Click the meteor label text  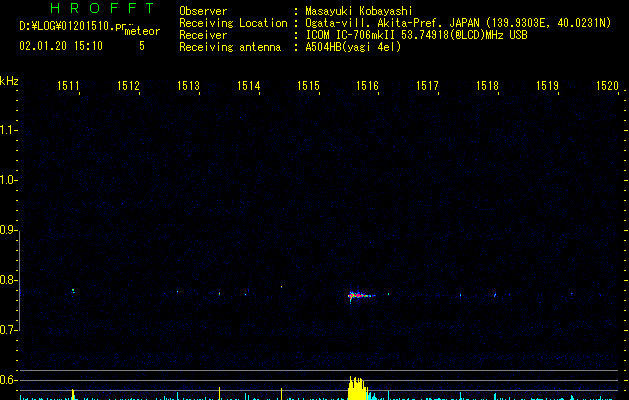pyautogui.click(x=142, y=31)
